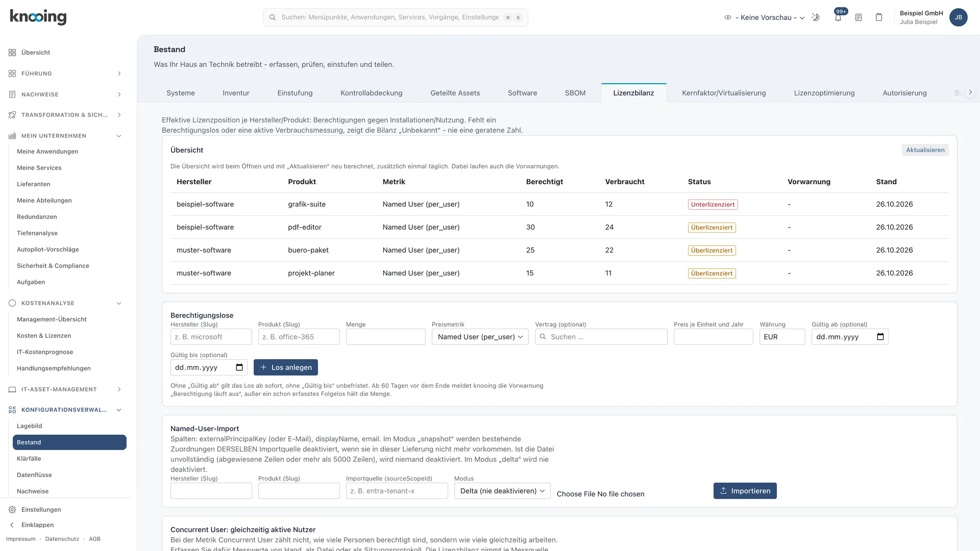Viewport: 980px width, 551px height.
Task: Click the IT-Asset-Management laptop icon
Action: pos(12,389)
